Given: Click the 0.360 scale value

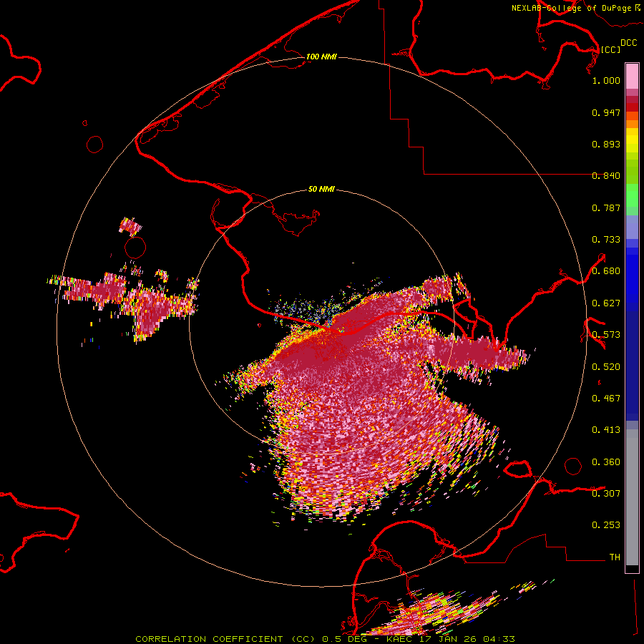Looking at the screenshot, I should coord(606,462).
